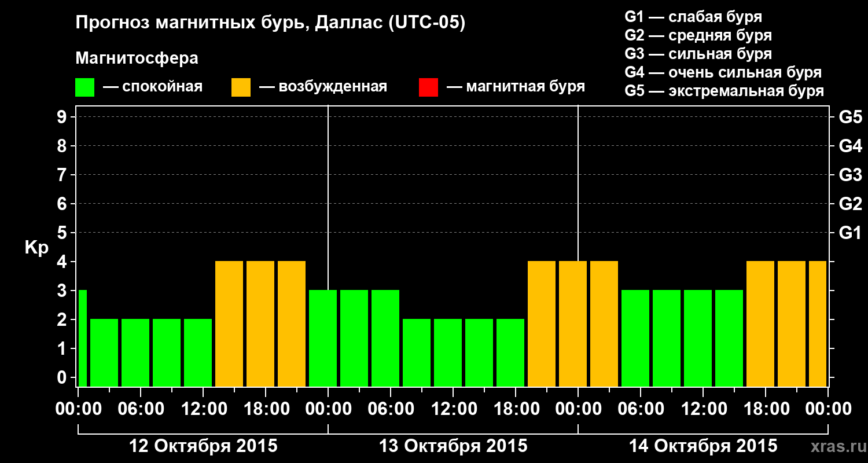This screenshot has height=463, width=868.
Task: Click the Kp axis value 2
Action: click(63, 319)
